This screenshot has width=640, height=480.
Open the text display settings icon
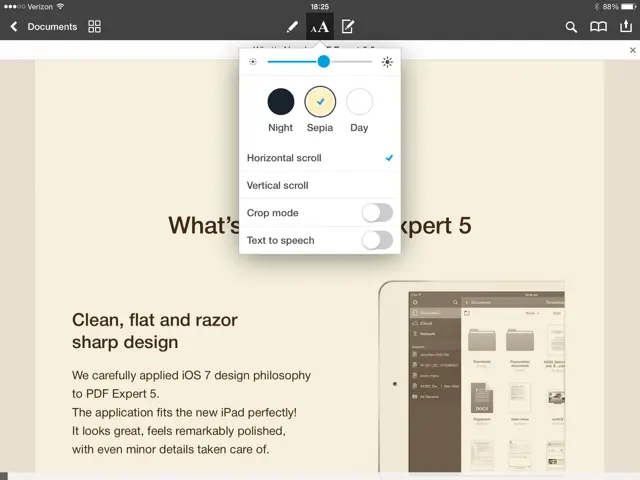point(320,27)
